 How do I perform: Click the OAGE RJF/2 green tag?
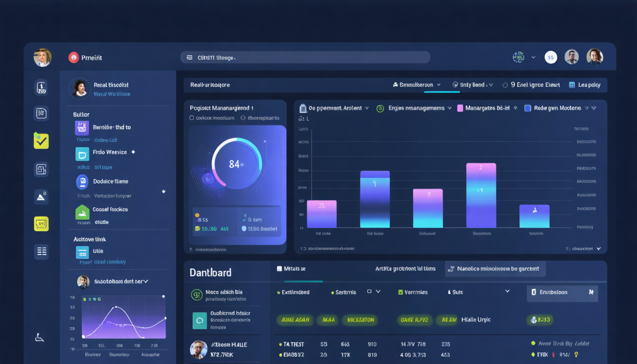click(414, 320)
